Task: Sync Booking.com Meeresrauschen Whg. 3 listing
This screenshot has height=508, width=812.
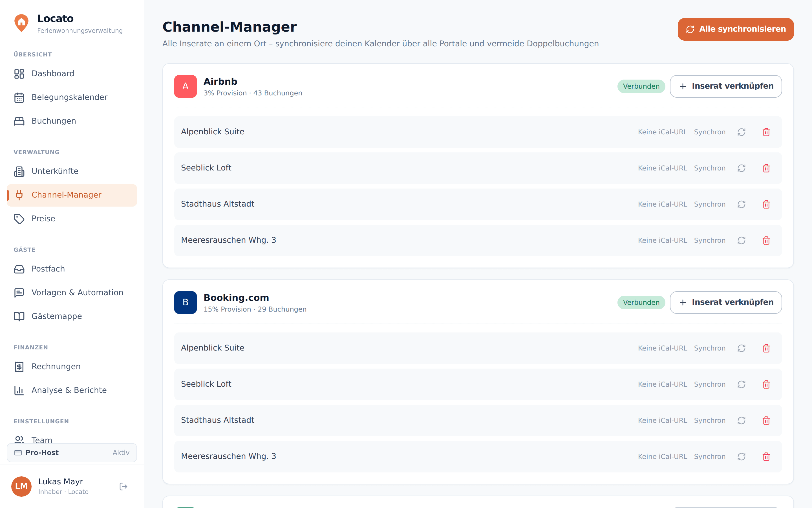Action: tap(741, 456)
